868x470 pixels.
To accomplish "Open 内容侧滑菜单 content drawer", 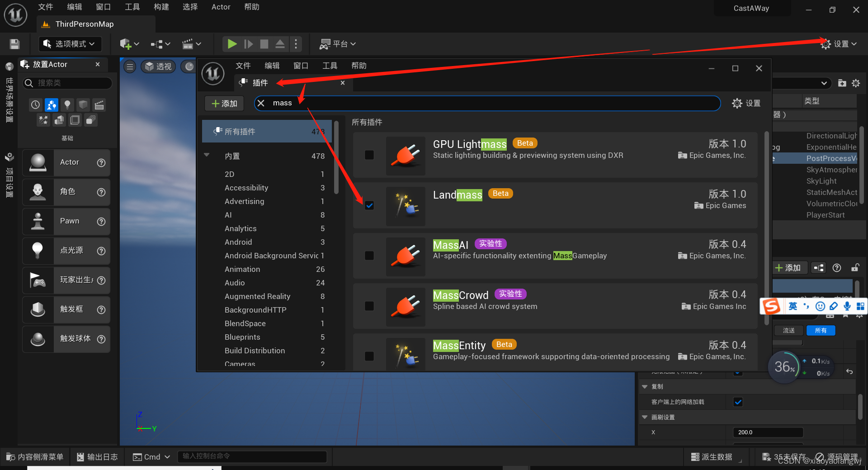I will pyautogui.click(x=35, y=457).
